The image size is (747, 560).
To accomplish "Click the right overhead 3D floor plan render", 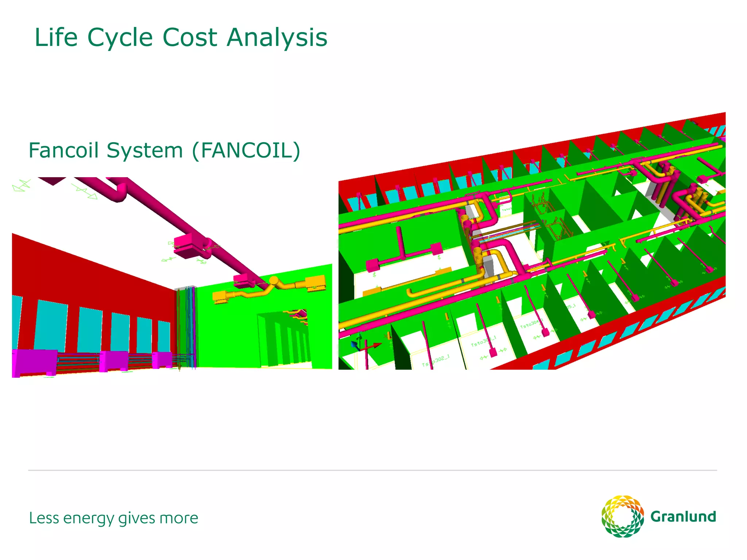I will [x=532, y=241].
